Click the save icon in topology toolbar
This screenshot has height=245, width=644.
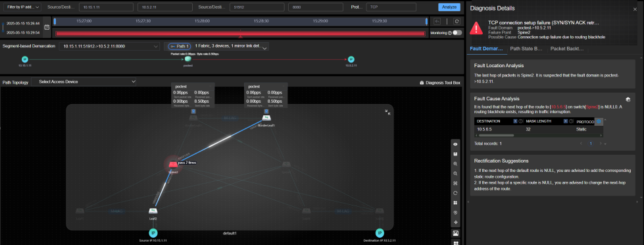point(455,153)
